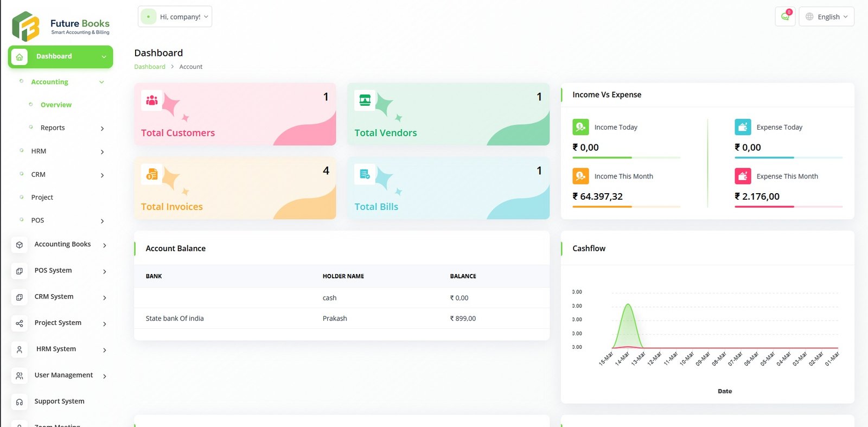Click the Total Customers people icon
This screenshot has width=868, height=427.
pyautogui.click(x=152, y=100)
